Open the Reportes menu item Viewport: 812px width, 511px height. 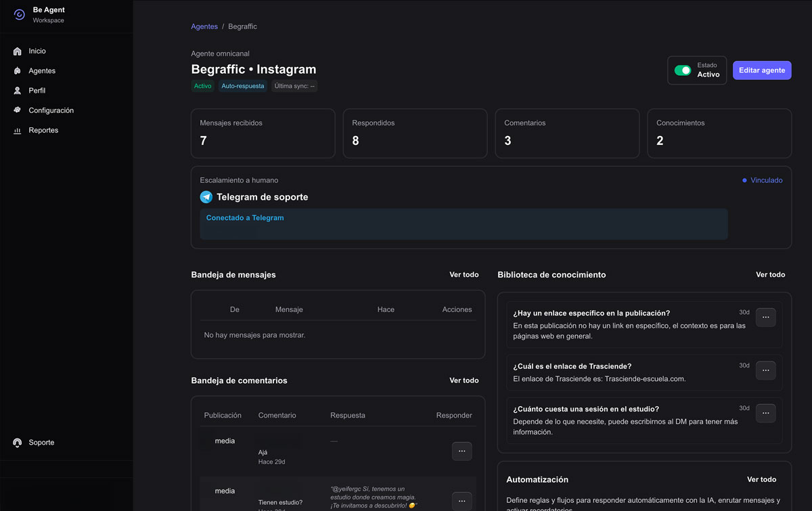click(x=43, y=131)
